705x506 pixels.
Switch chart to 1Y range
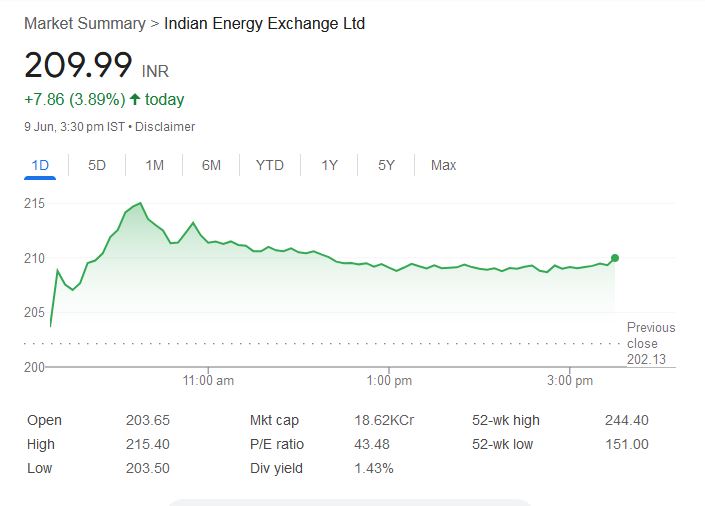tap(329, 165)
